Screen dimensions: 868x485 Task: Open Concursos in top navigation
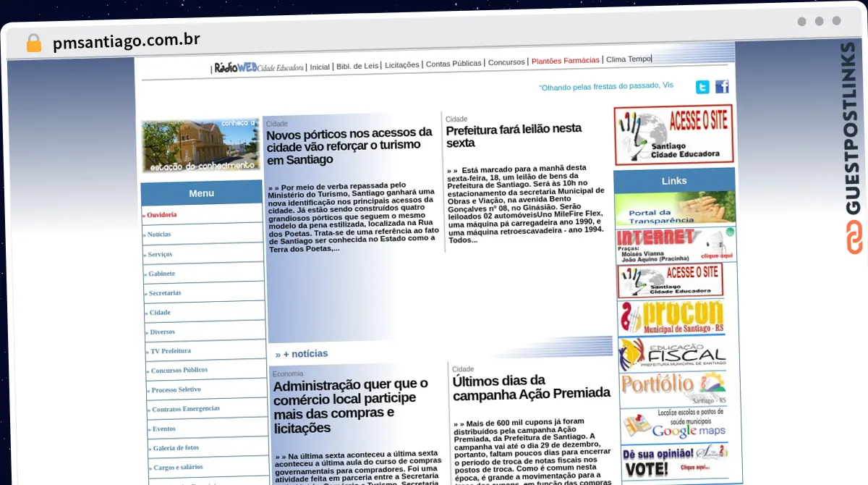(506, 62)
